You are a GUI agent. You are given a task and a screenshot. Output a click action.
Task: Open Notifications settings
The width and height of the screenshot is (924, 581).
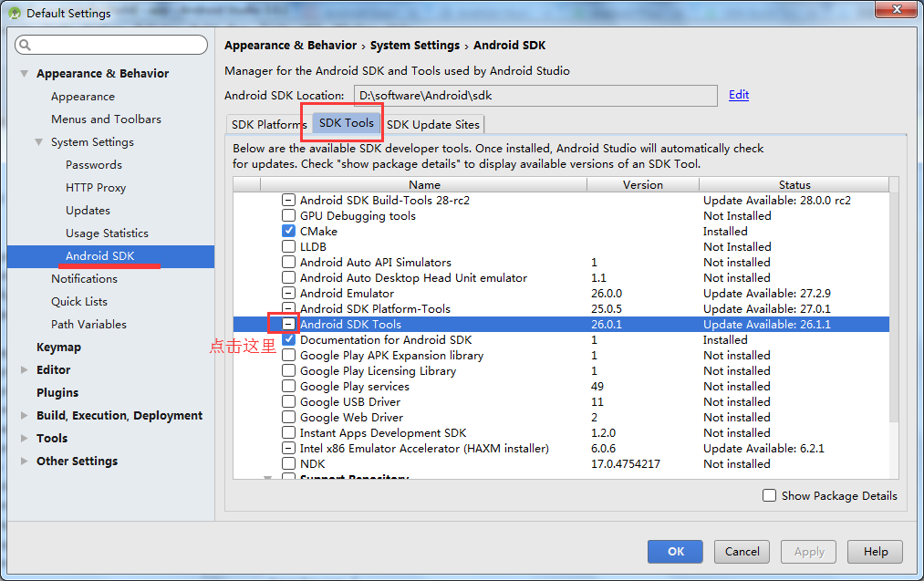(84, 279)
